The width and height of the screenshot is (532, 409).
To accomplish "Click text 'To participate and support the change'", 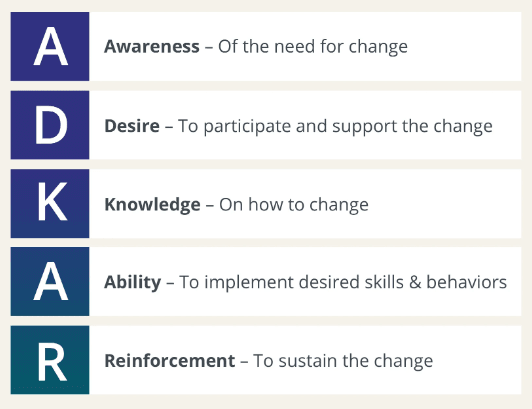I will [335, 126].
